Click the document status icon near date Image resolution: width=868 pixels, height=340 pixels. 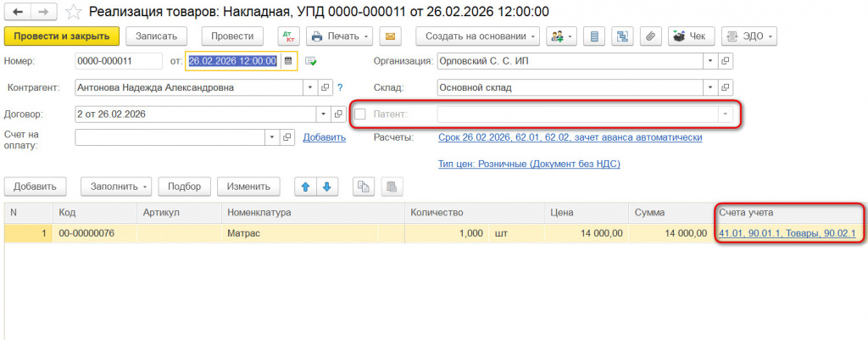pos(310,61)
